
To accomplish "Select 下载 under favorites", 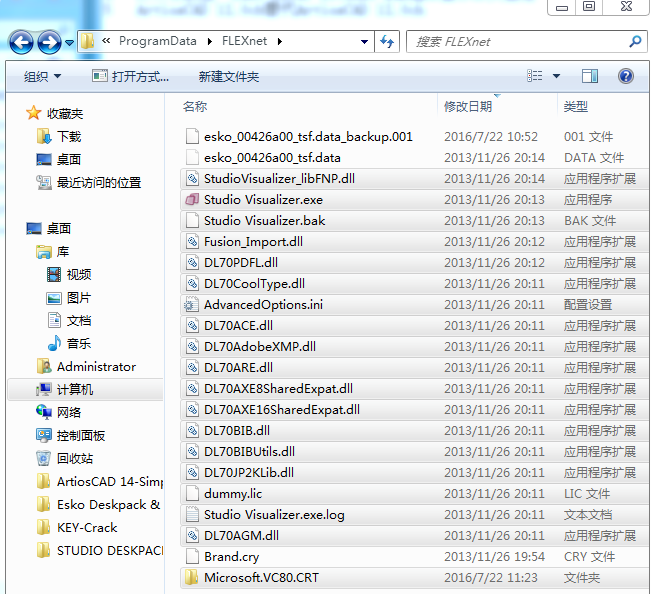I will [69, 137].
